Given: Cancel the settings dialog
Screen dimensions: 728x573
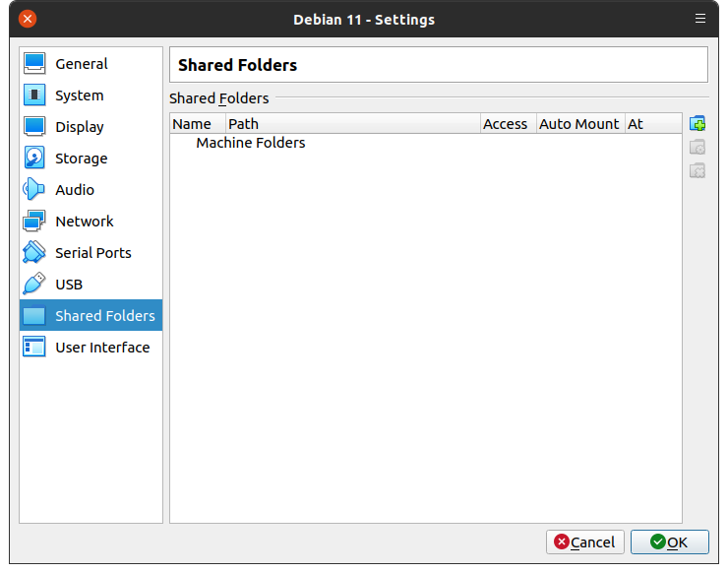Looking at the screenshot, I should 585,541.
